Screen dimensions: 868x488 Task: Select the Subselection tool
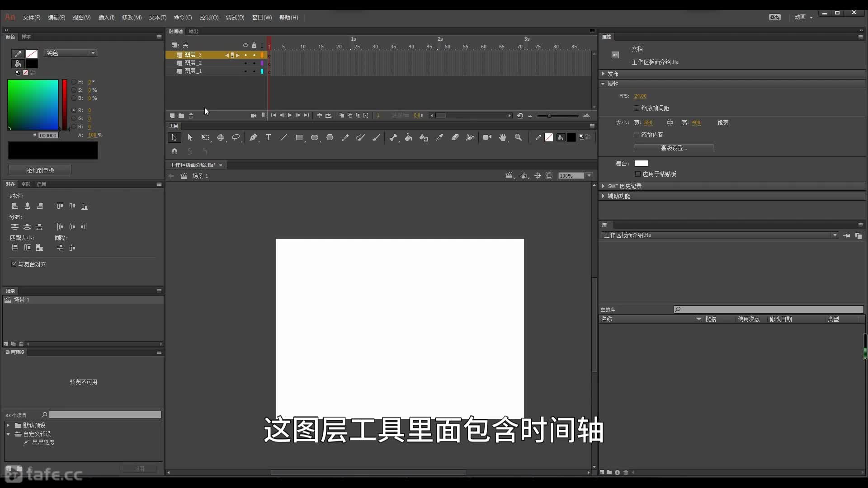click(x=190, y=137)
